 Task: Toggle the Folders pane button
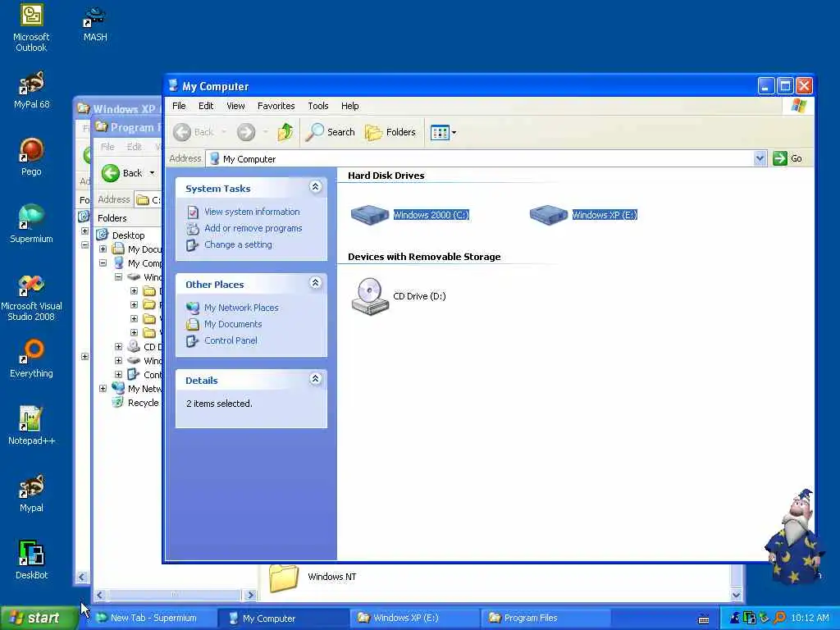point(390,132)
